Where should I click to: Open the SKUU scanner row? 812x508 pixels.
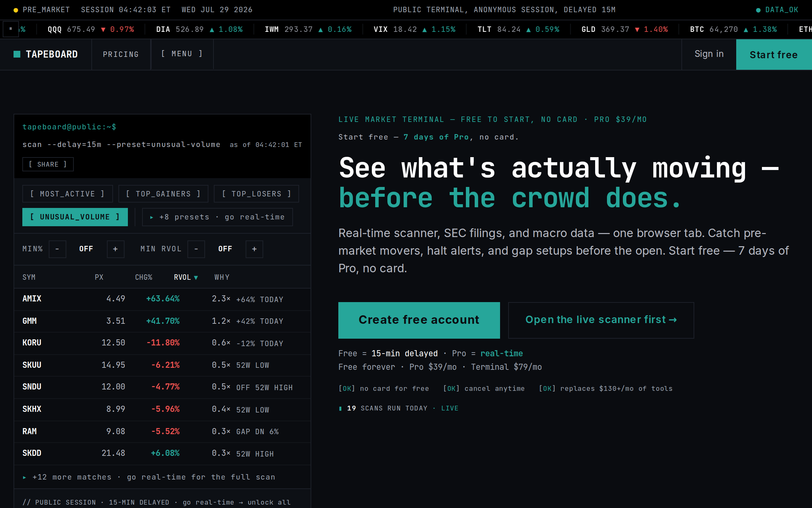tap(162, 365)
